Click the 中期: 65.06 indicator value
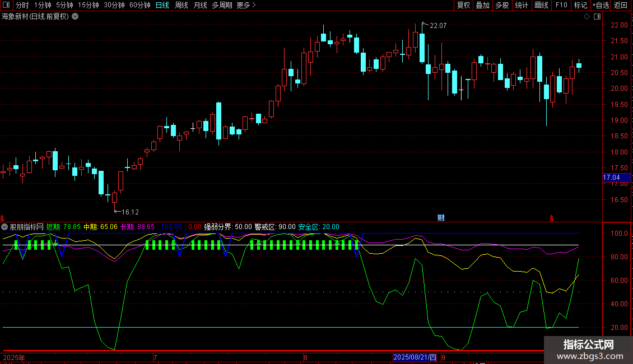 pos(100,227)
